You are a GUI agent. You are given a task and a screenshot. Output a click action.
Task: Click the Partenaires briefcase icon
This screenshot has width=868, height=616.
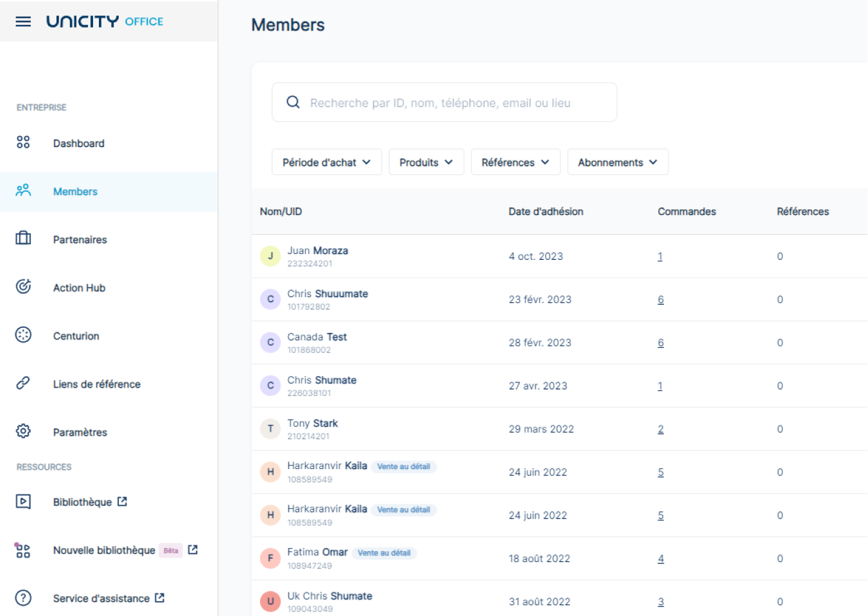23,238
